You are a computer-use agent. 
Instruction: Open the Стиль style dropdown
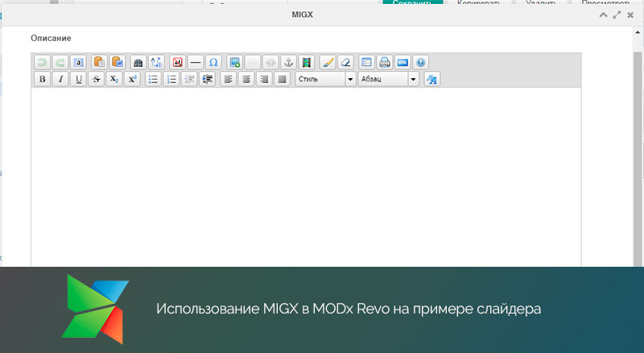point(325,79)
